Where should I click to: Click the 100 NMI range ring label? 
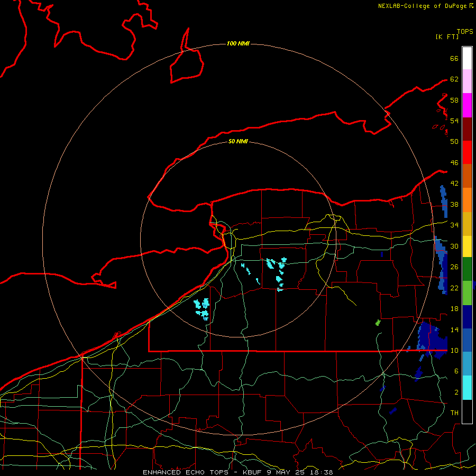pyautogui.click(x=238, y=43)
